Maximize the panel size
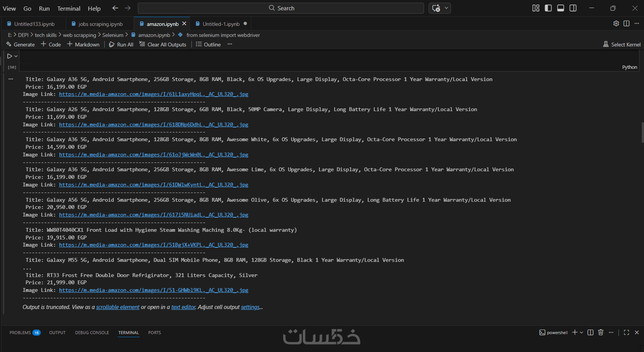Image resolution: width=644 pixels, height=352 pixels. (x=626, y=332)
